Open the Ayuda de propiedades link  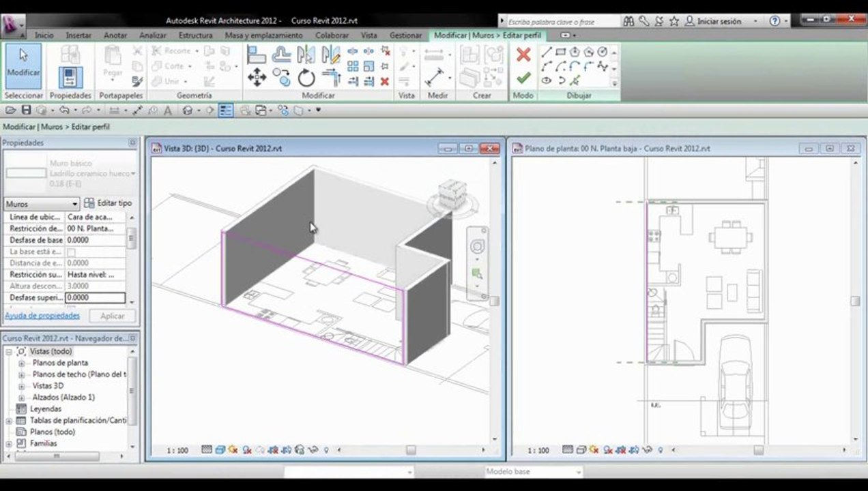coord(42,316)
